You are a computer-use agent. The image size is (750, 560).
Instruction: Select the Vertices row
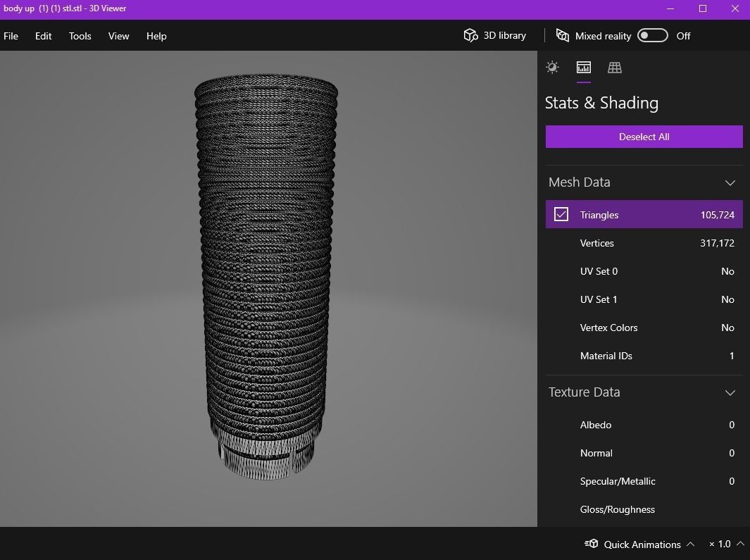pos(644,243)
